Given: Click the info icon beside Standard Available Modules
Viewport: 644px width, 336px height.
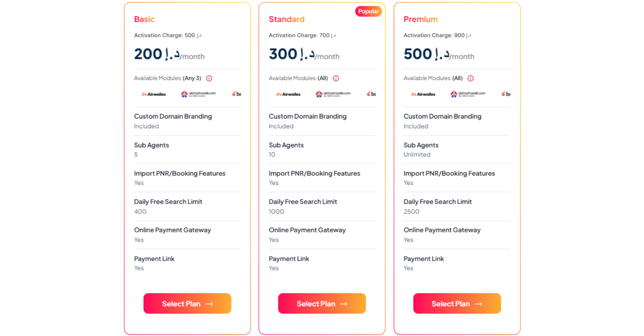Looking at the screenshot, I should pos(336,79).
